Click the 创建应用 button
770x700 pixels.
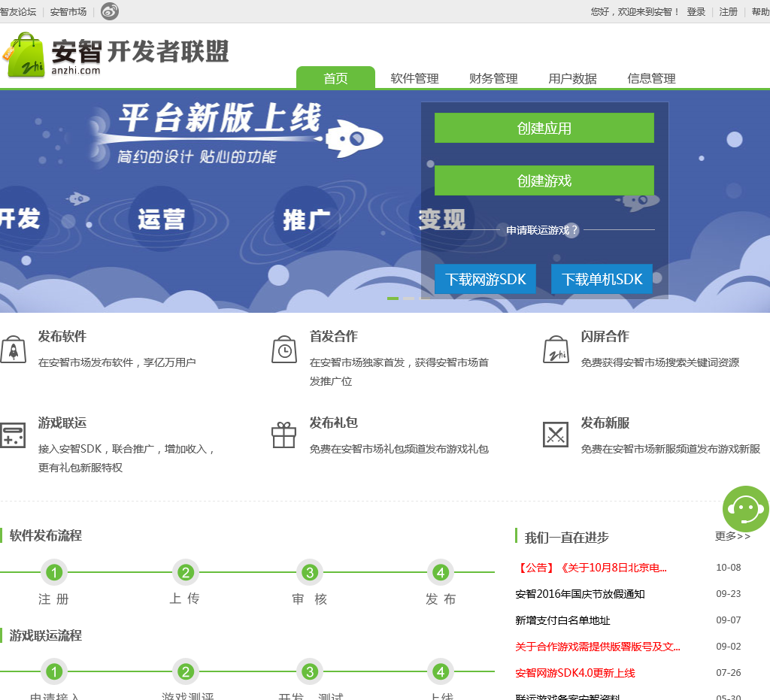(544, 128)
